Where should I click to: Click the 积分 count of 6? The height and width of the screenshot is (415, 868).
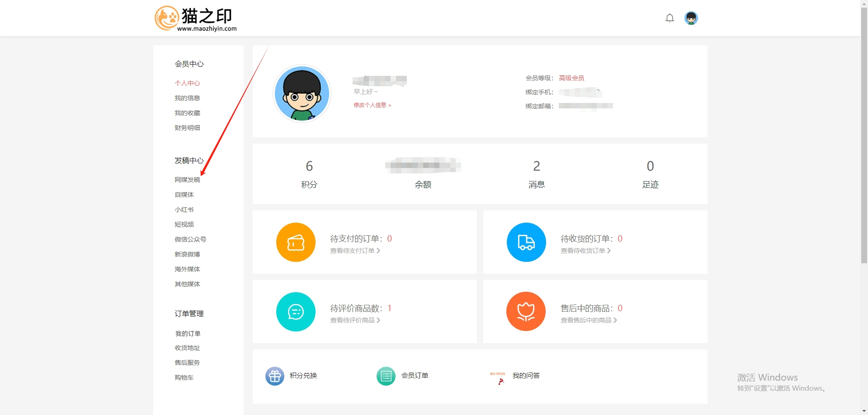click(x=309, y=166)
